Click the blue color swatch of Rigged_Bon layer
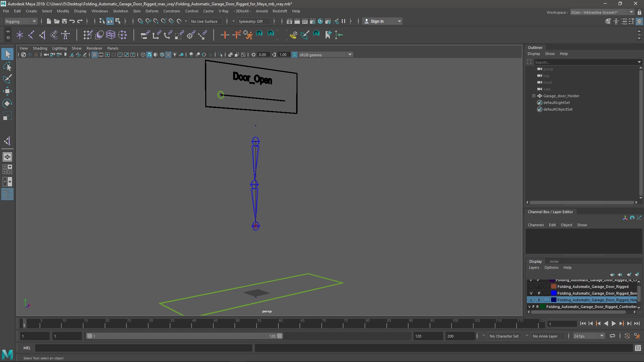Image resolution: width=644 pixels, height=362 pixels. click(x=554, y=293)
